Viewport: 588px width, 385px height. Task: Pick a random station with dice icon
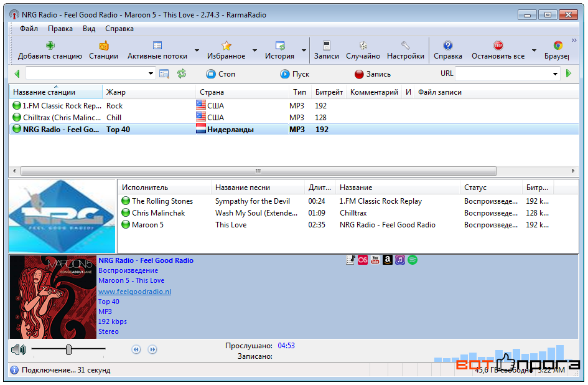(x=363, y=46)
